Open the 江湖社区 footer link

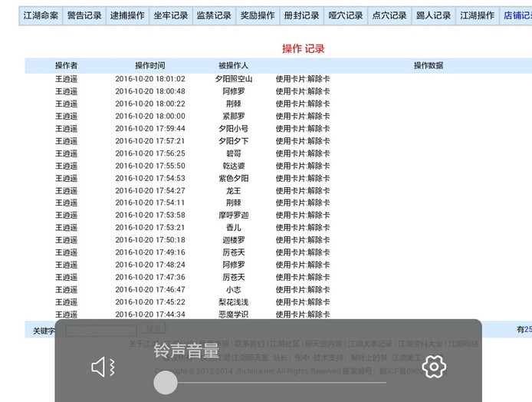click(284, 344)
